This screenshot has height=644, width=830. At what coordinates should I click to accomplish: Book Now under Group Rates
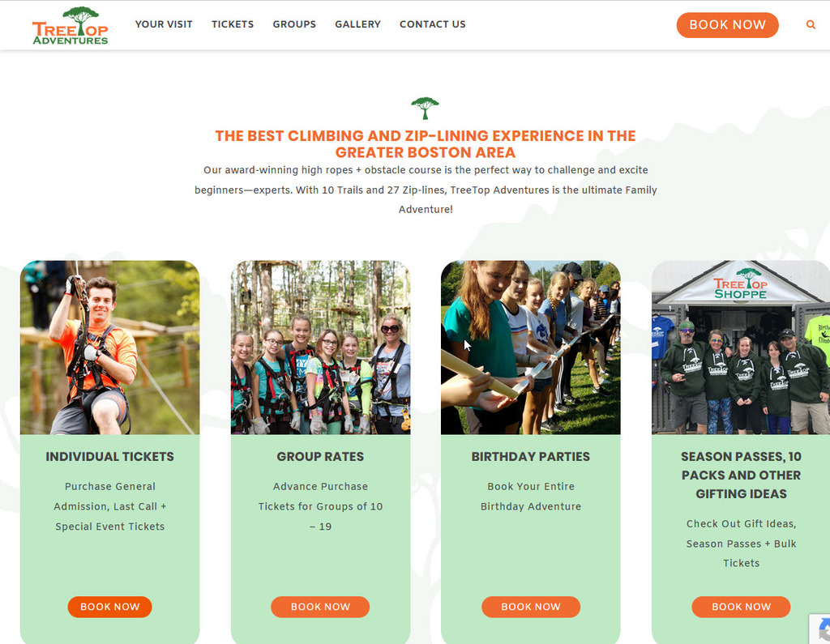(x=320, y=607)
